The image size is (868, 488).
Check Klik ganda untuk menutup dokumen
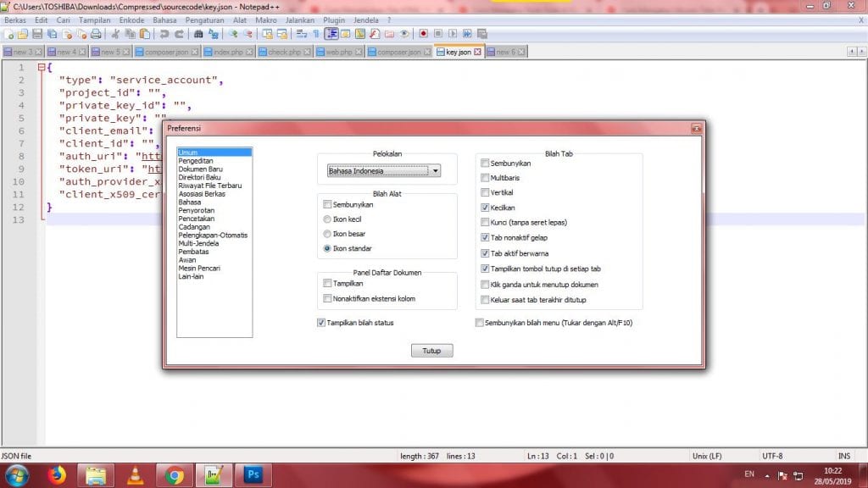pyautogui.click(x=485, y=285)
